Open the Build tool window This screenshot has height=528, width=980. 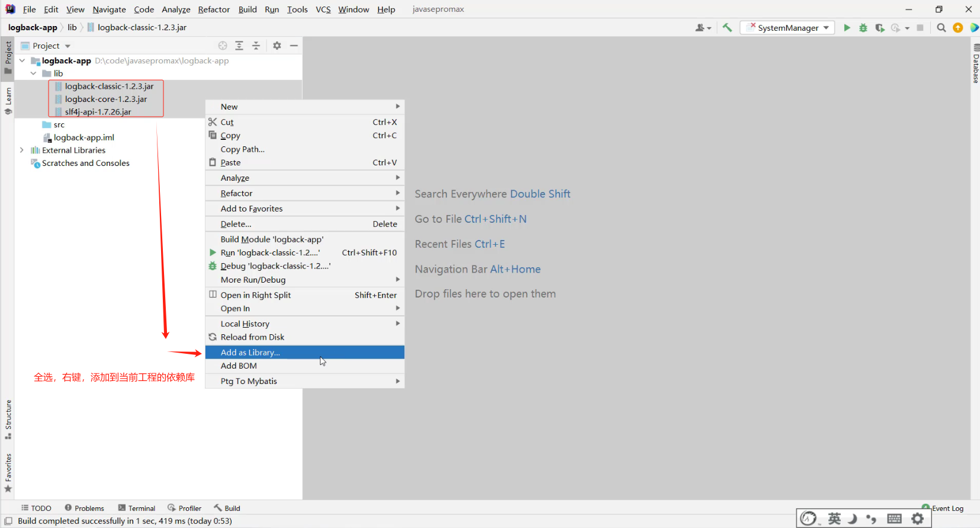[x=227, y=508]
